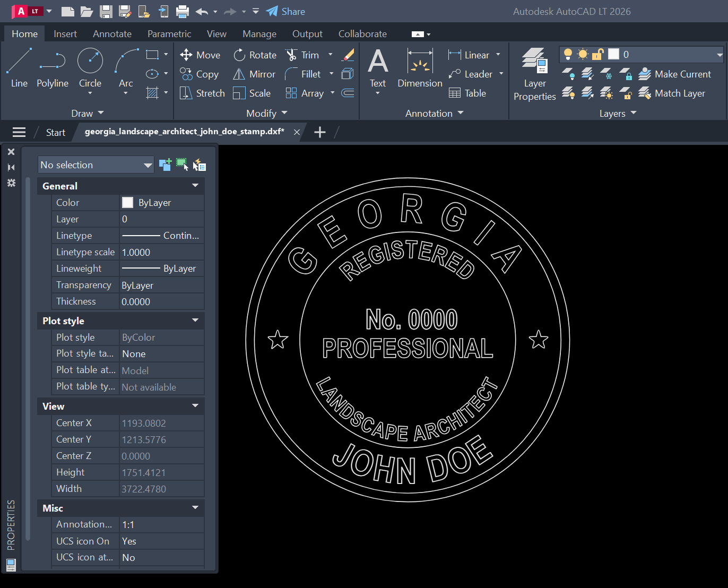The height and width of the screenshot is (588, 728).
Task: Open the Text annotation tool
Action: [378, 68]
